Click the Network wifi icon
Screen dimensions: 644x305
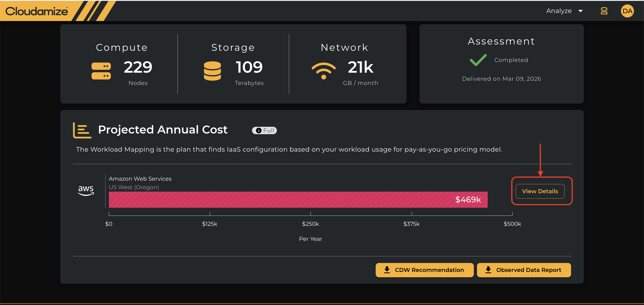tap(324, 71)
